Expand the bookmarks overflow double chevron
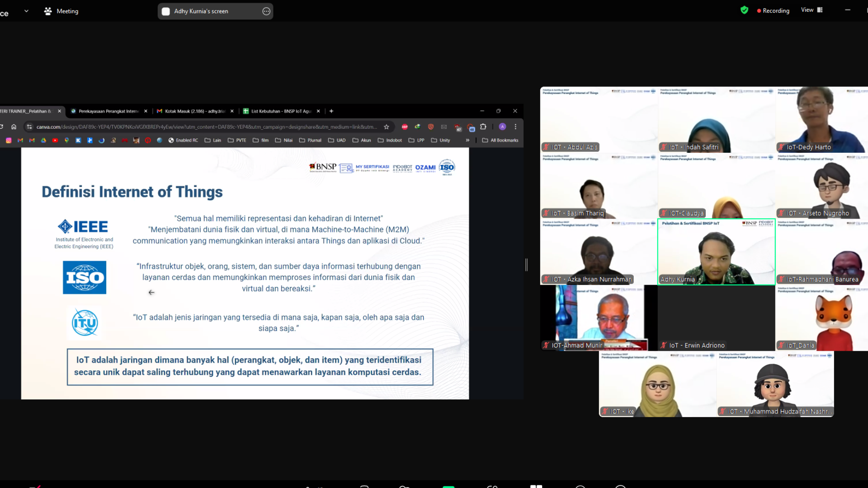868x488 pixels. point(467,141)
